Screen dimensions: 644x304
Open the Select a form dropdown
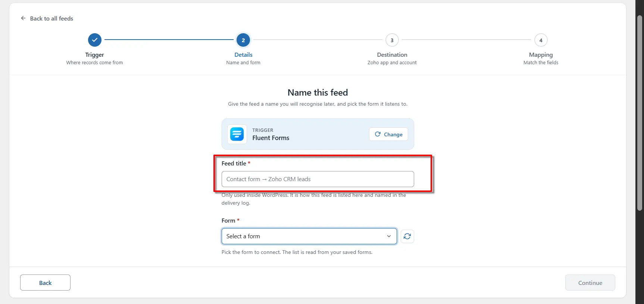tap(309, 236)
